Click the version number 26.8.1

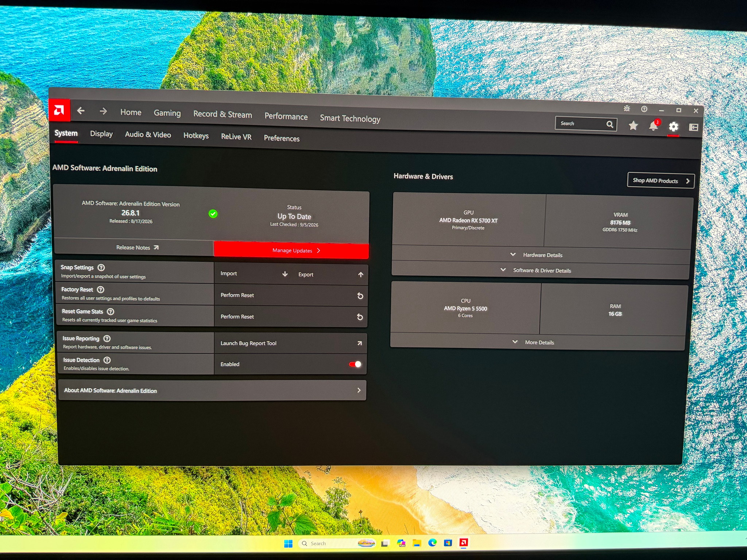coord(130,213)
